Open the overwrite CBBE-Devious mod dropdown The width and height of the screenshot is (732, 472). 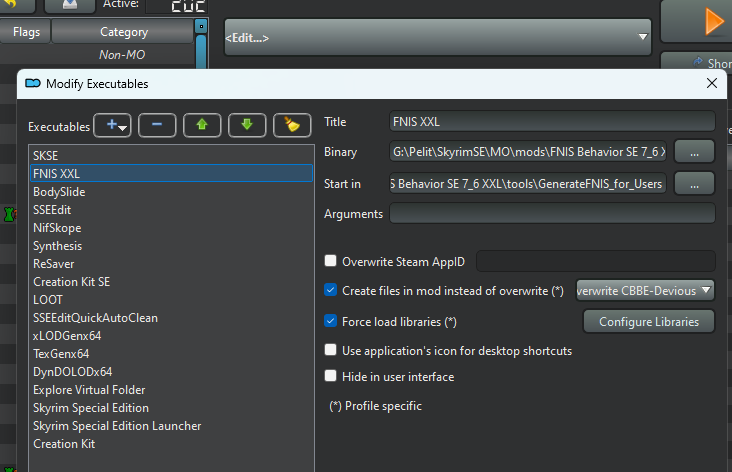click(x=645, y=290)
